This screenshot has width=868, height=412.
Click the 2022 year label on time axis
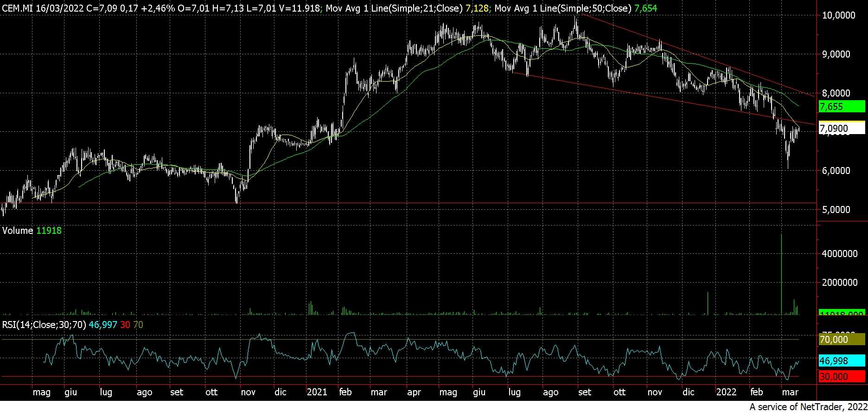pyautogui.click(x=726, y=392)
